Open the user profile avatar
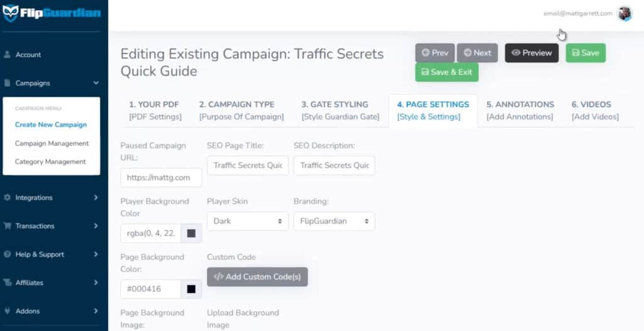The image size is (644, 331). (x=625, y=13)
